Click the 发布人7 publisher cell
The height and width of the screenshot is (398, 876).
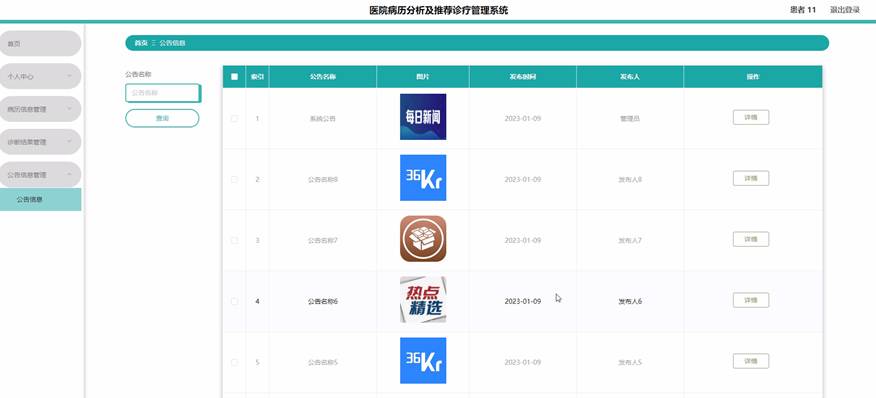630,241
